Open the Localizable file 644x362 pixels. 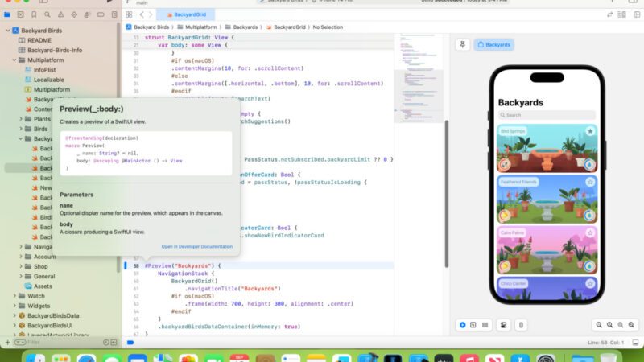point(48,80)
